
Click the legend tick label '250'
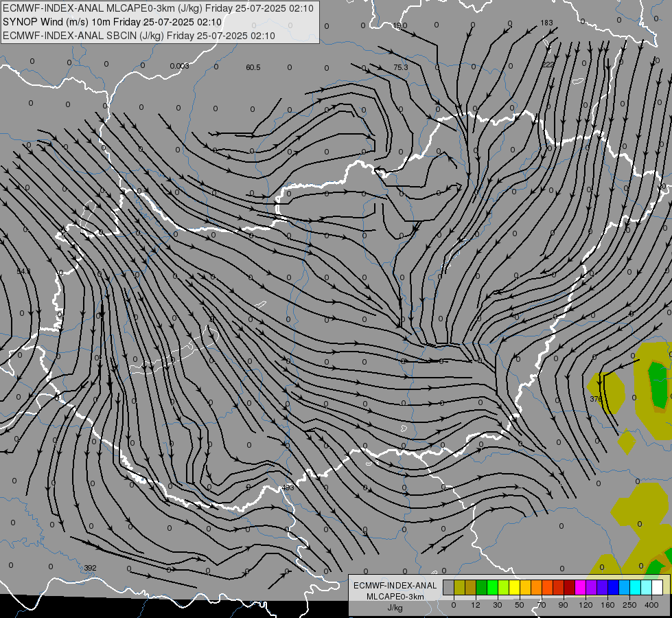[x=629, y=605]
